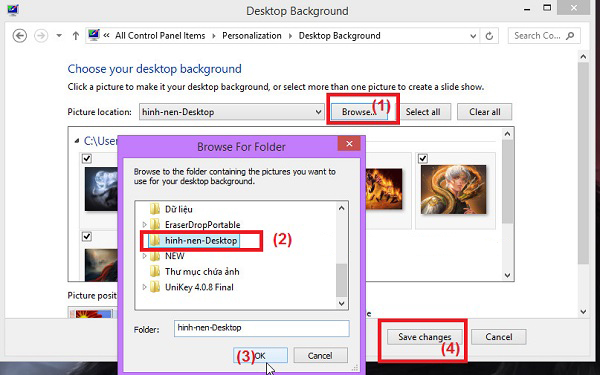This screenshot has height=375, width=600.
Task: Cancel the Browse For Folder dialog
Action: [x=320, y=355]
